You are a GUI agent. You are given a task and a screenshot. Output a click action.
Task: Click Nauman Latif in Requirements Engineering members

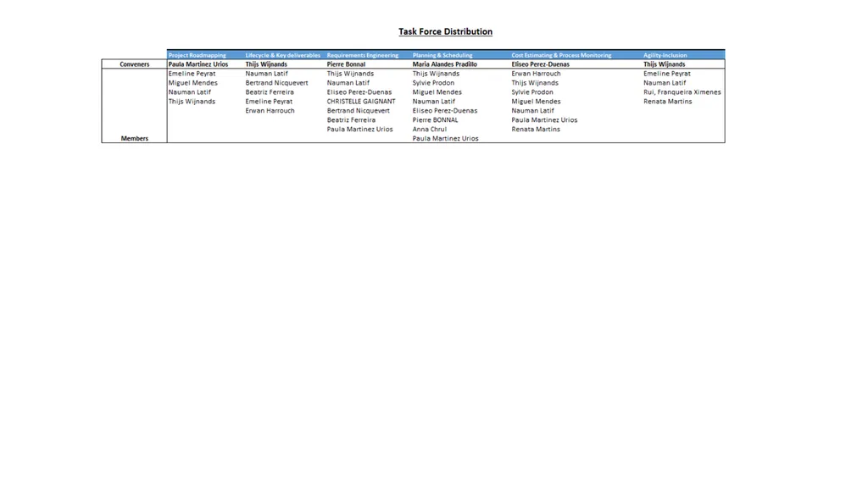point(348,83)
